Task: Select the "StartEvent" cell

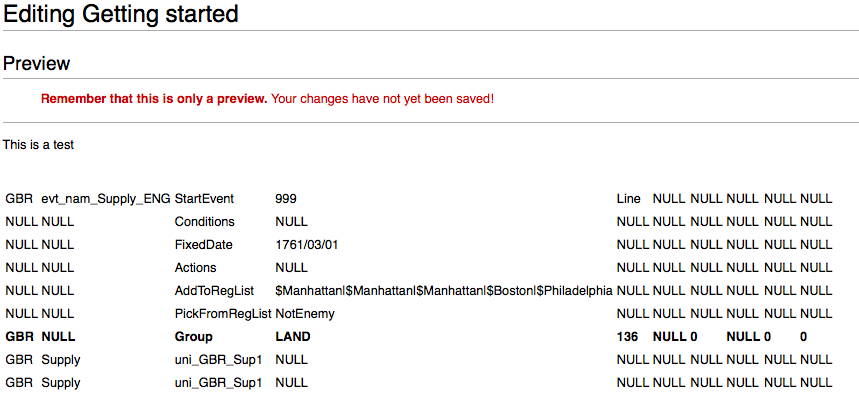Action: tap(204, 199)
